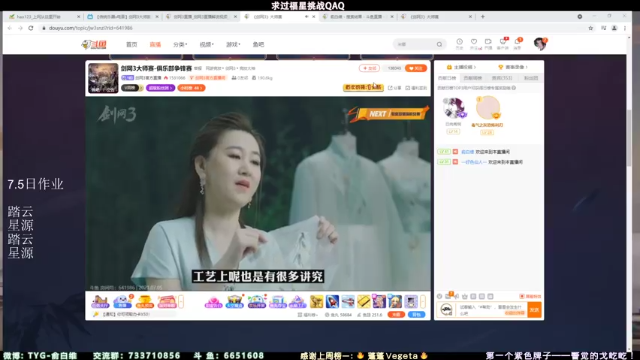Click the outlined button left of follower count
Screen dimensions: 640x360
pyautogui.click(x=369, y=68)
